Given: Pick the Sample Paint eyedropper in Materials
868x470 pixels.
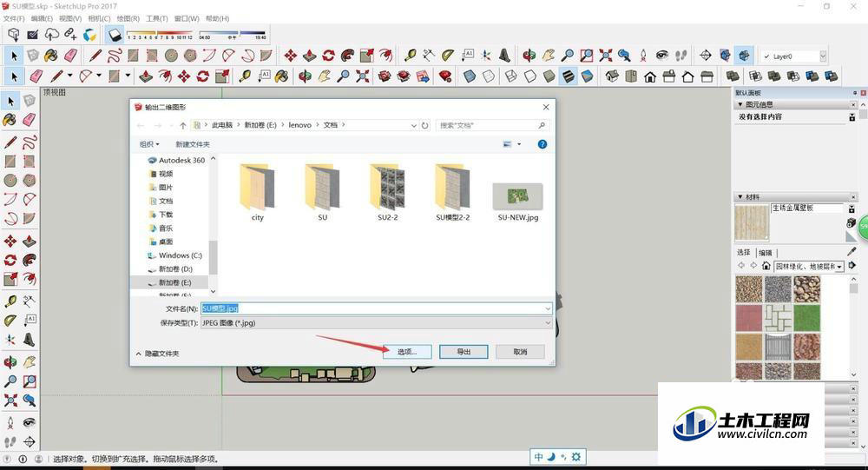Looking at the screenshot, I should 852,252.
